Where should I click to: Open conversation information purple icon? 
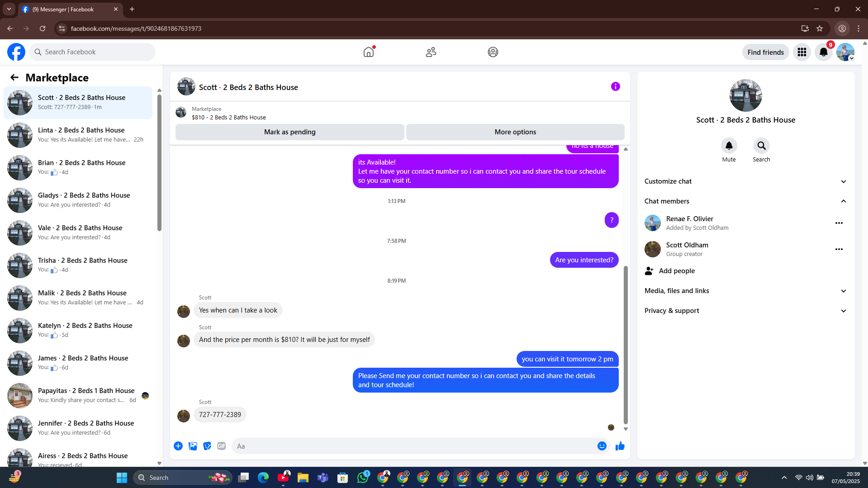click(616, 86)
